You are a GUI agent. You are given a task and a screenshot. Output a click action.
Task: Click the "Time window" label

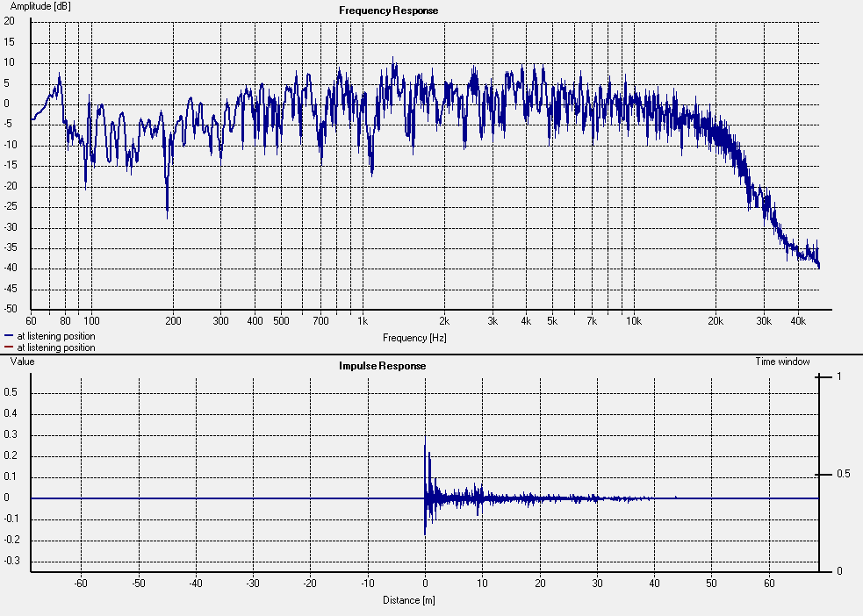click(782, 362)
